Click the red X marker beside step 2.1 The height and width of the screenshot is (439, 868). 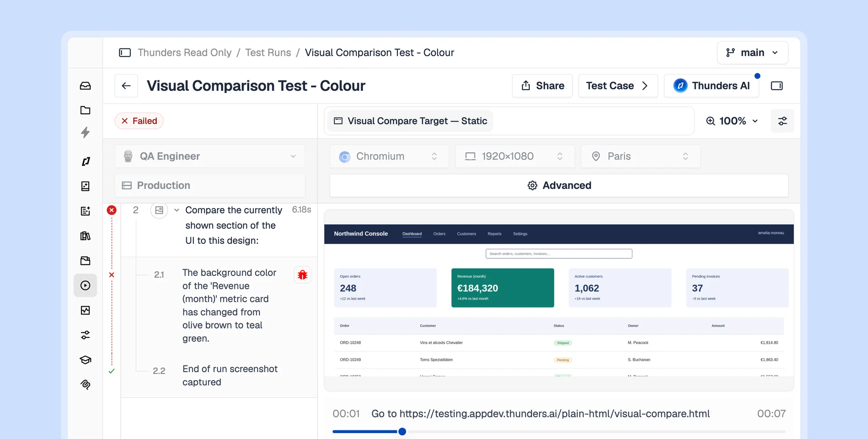pyautogui.click(x=112, y=275)
